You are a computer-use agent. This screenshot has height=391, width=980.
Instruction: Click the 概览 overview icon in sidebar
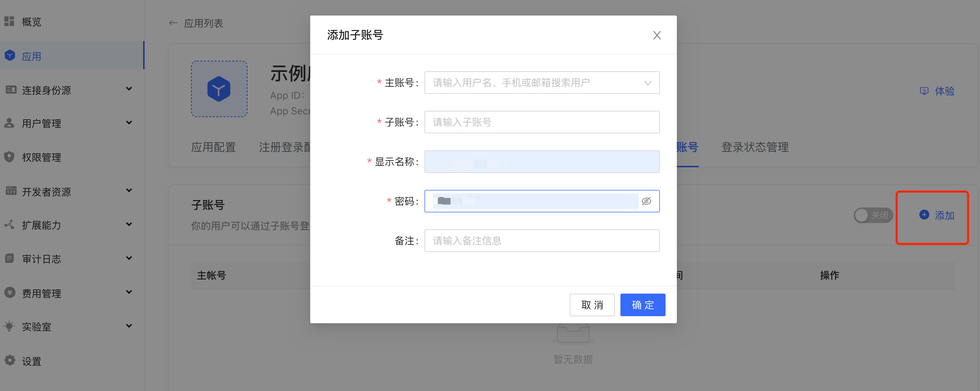pos(10,21)
